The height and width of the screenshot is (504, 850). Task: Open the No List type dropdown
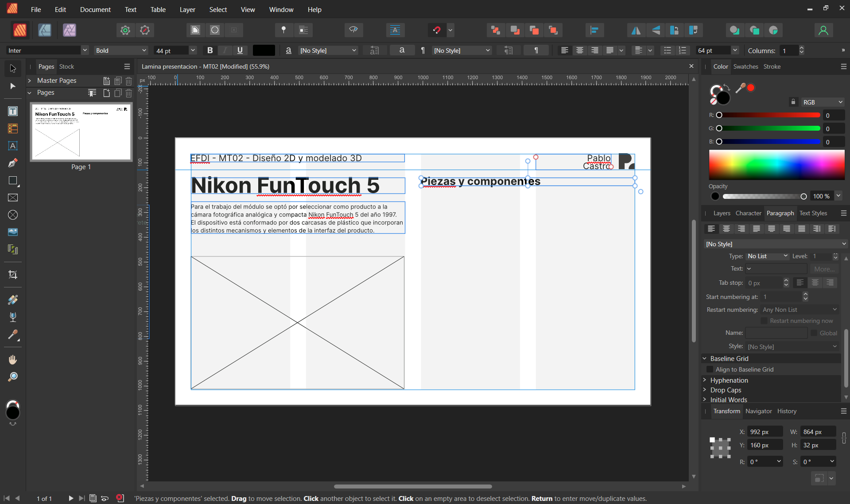(x=768, y=256)
